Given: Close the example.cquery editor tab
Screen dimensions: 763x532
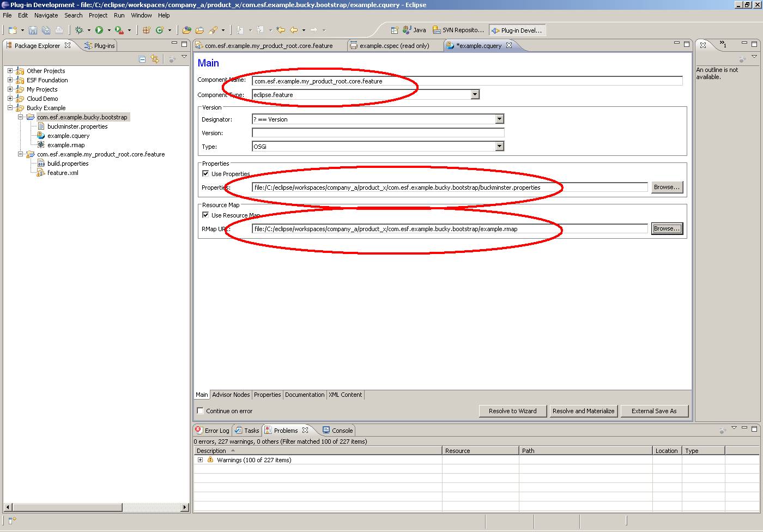Looking at the screenshot, I should 509,45.
